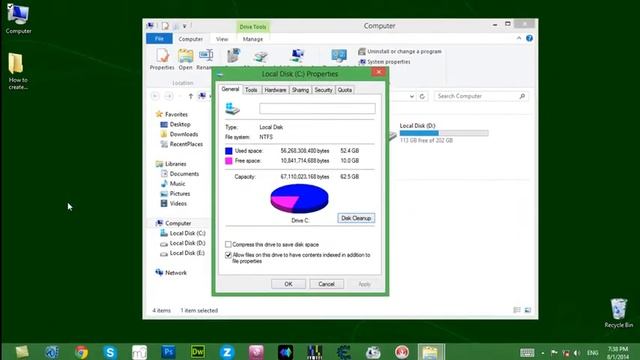Open the Muse taskbar icon
Screen dimensions: 640x360
pyautogui.click(x=139, y=351)
